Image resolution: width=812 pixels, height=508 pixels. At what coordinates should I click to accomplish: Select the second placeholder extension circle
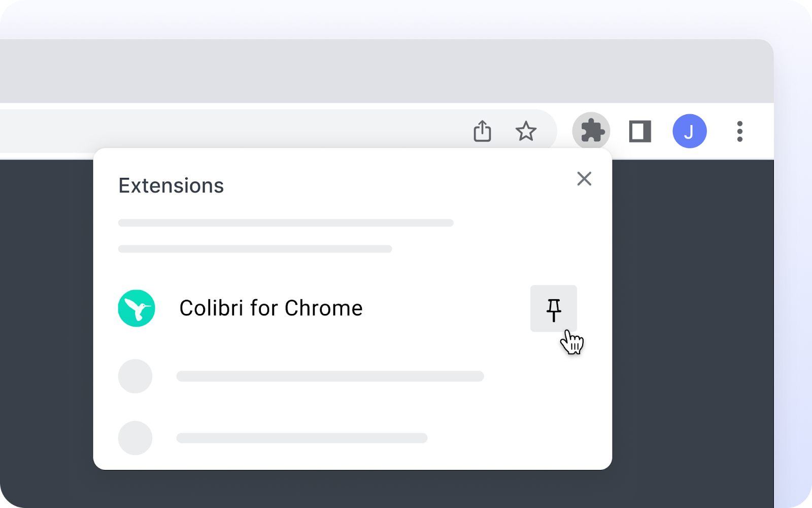click(136, 438)
